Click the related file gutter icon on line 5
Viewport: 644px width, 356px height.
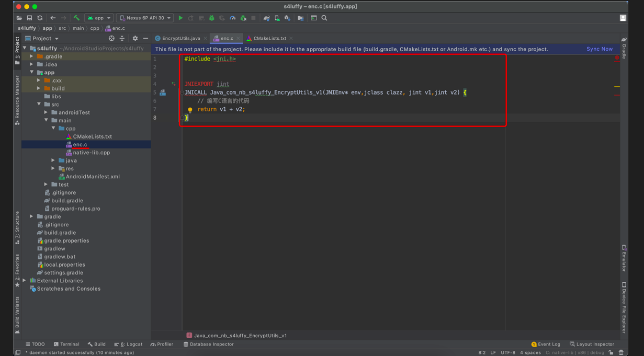coord(163,93)
